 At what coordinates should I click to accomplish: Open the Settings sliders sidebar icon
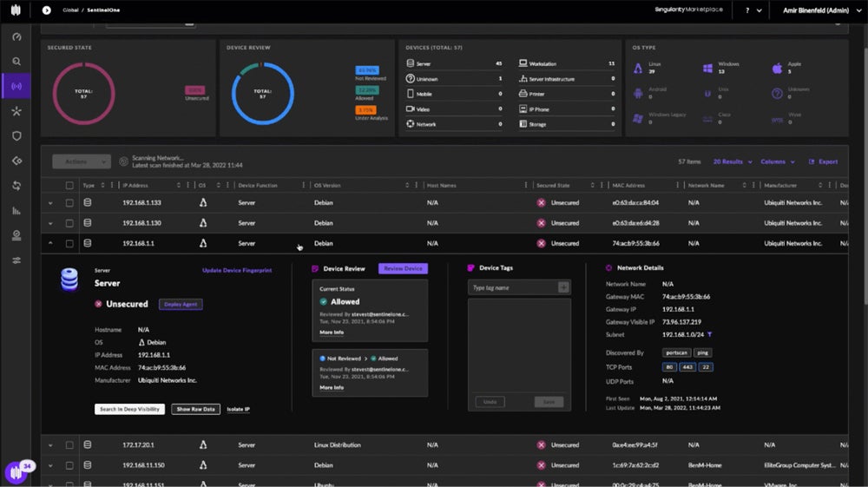tap(16, 260)
